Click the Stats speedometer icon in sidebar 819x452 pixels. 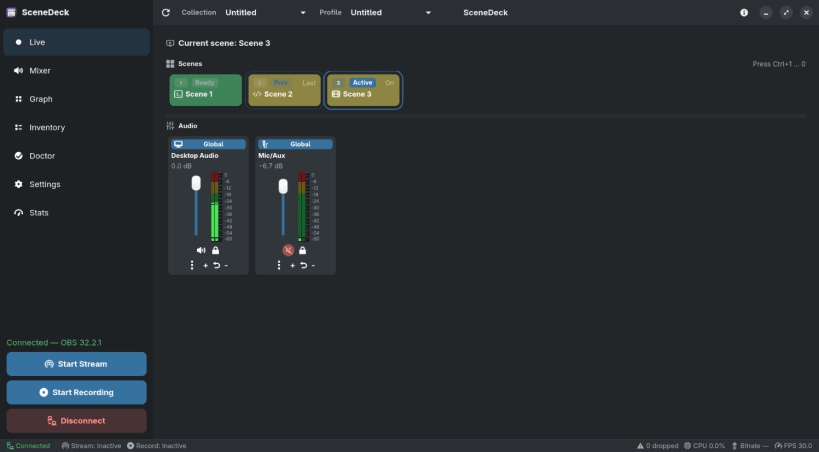click(x=19, y=213)
